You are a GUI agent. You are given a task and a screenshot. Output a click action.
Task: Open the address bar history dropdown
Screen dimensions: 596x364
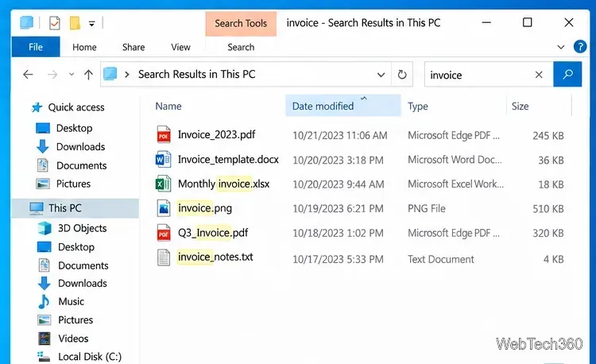(381, 75)
